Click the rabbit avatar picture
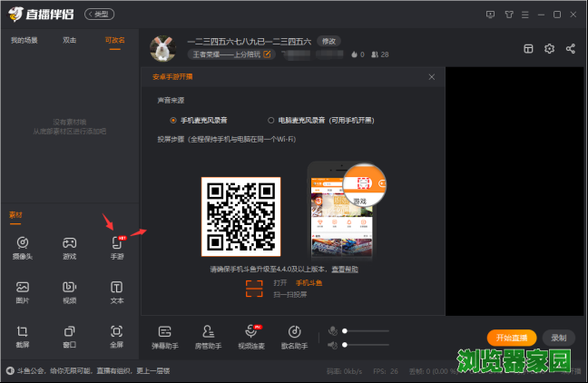The image size is (588, 383). 162,49
